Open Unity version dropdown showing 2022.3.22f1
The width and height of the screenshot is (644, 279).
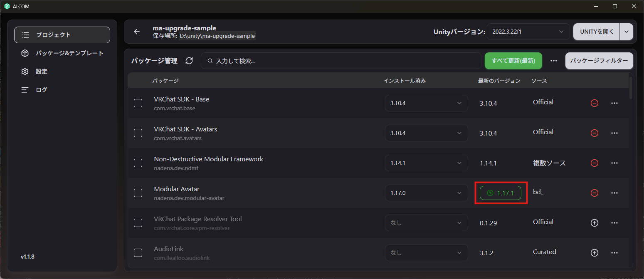(x=528, y=32)
